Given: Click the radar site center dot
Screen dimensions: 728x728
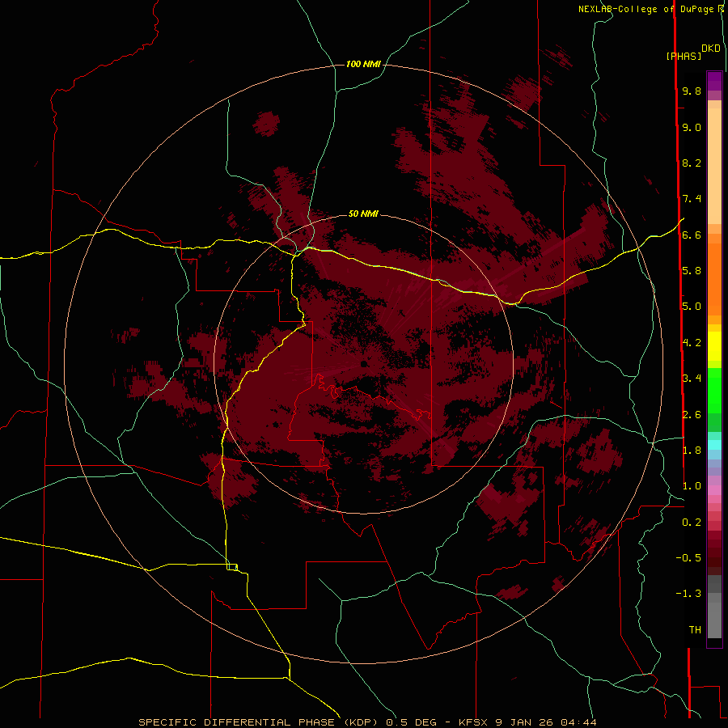Looking at the screenshot, I should pos(364,363).
